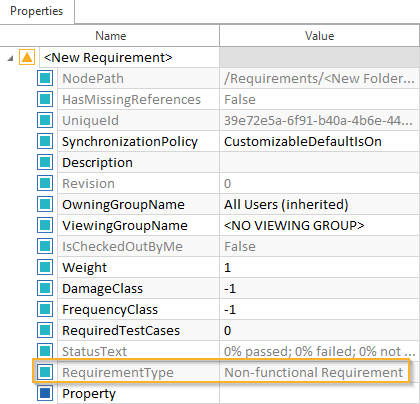Click the empty Description value field
The image size is (420, 404).
pos(319,162)
